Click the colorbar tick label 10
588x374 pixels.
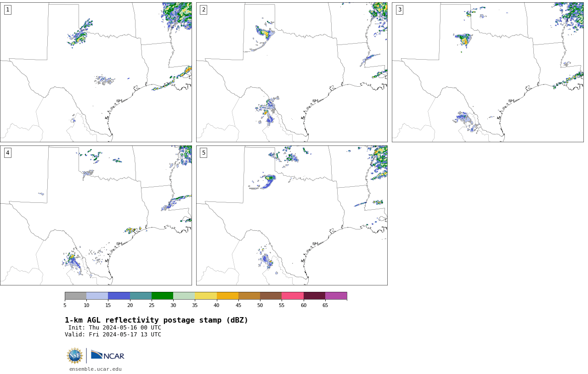[86, 305]
